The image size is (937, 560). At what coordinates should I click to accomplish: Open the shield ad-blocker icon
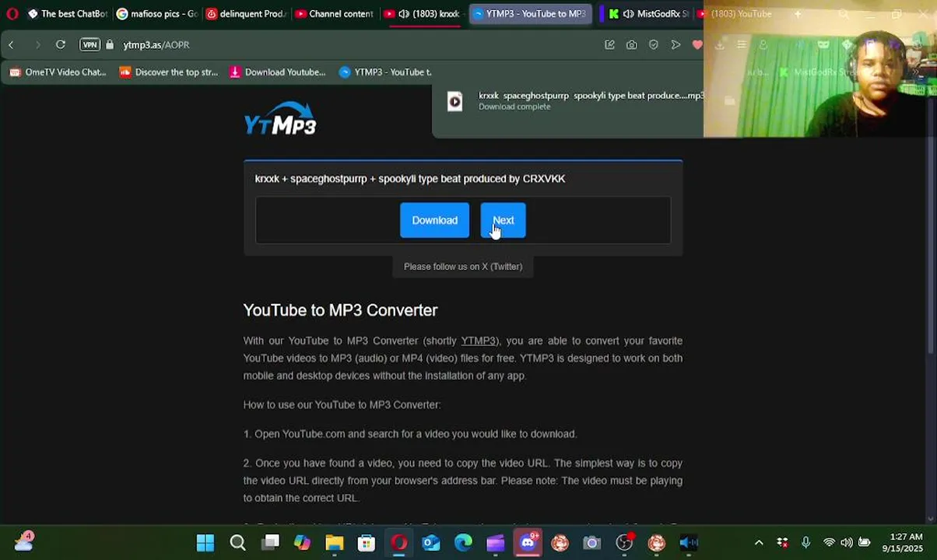(x=654, y=45)
